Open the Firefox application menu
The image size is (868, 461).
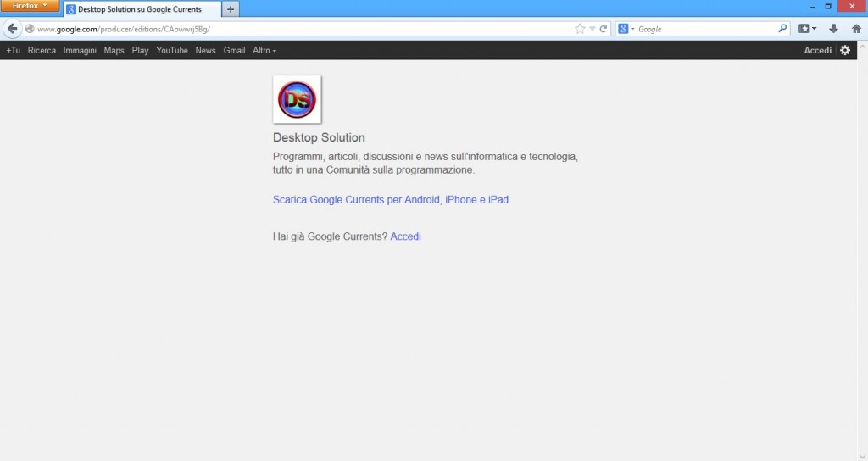(x=30, y=6)
